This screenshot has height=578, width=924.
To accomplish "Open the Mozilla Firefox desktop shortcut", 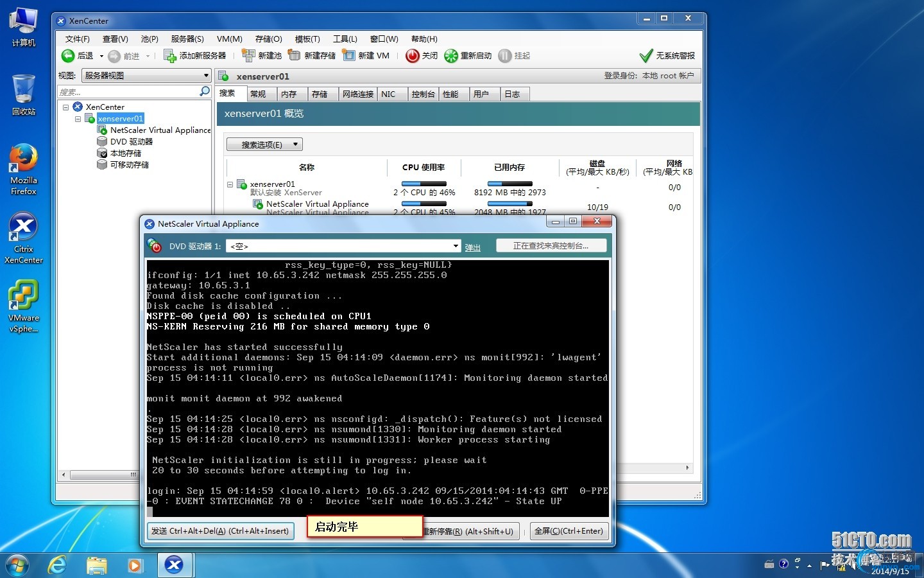I will point(24,169).
